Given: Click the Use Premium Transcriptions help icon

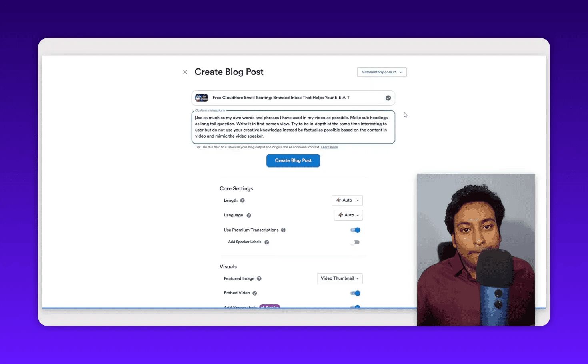Looking at the screenshot, I should tap(283, 230).
